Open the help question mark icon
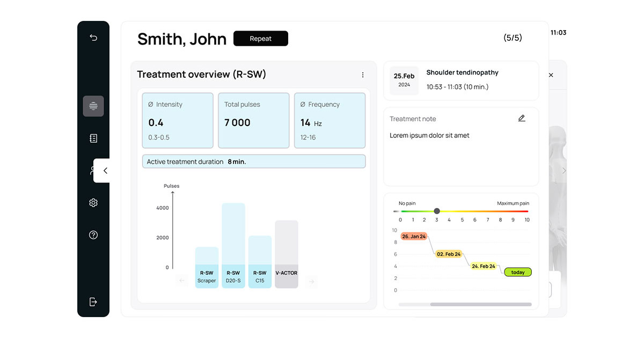Image resolution: width=644 pixels, height=338 pixels. (93, 235)
